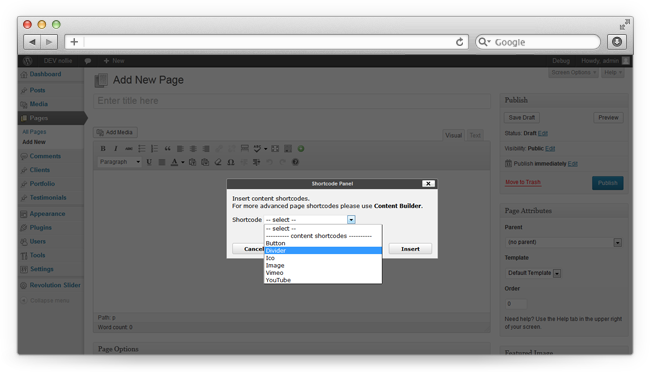Screen dimensions: 650x372
Task: Apply underline formatting
Action: coord(149,162)
